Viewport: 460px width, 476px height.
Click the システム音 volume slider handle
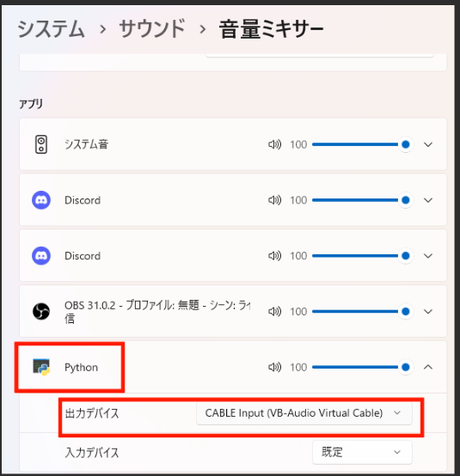(406, 144)
